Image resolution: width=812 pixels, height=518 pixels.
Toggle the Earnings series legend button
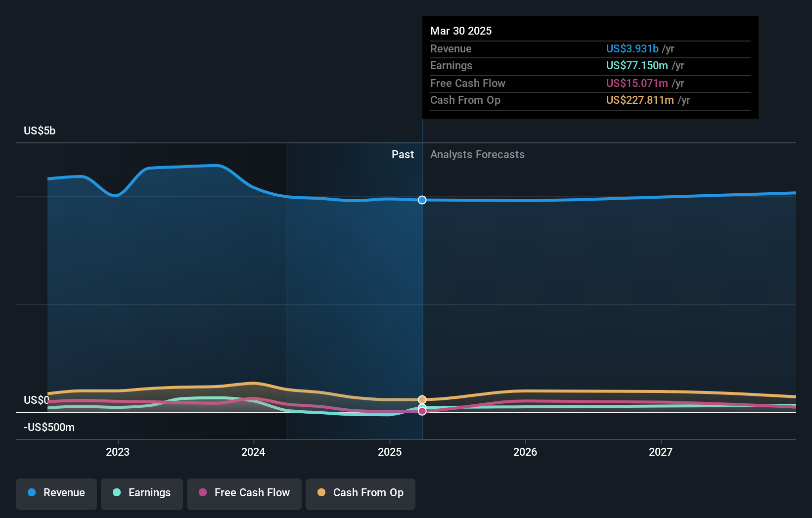pos(142,494)
